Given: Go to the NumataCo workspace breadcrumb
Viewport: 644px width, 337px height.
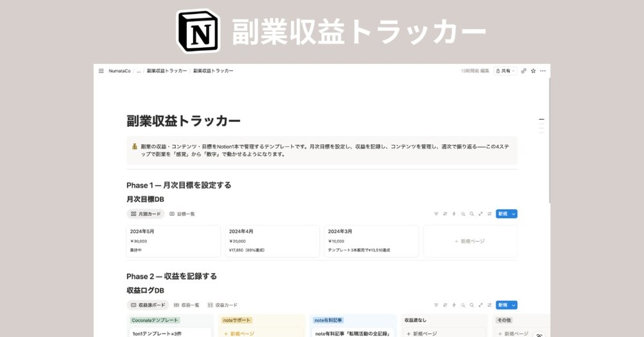Looking at the screenshot, I should [x=120, y=71].
